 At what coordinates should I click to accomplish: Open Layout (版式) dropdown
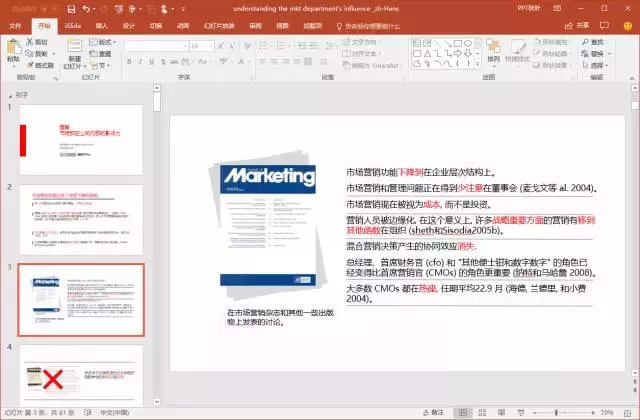pyautogui.click(x=102, y=42)
